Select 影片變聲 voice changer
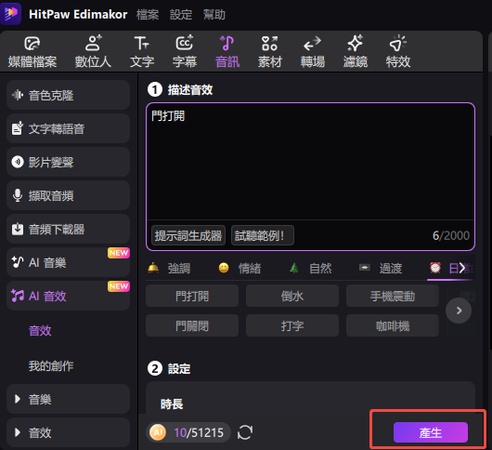492x450 pixels. point(68,162)
